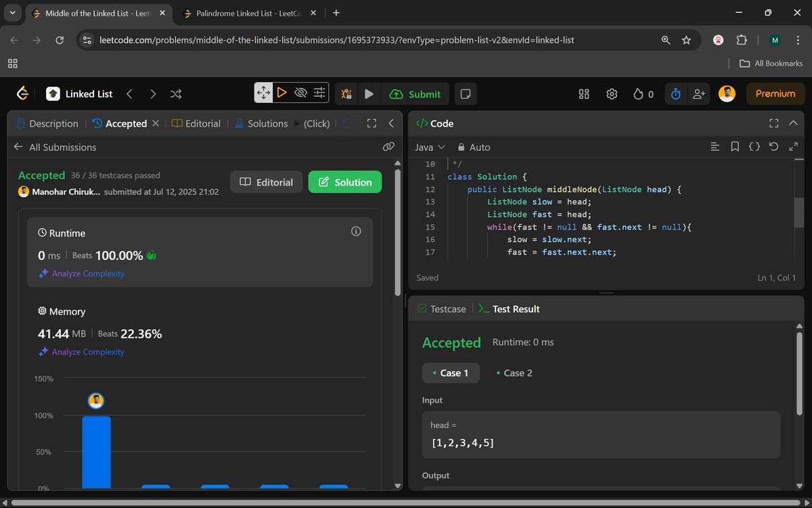The image size is (812, 508).
Task: Open the layout grid icon
Action: tap(584, 94)
